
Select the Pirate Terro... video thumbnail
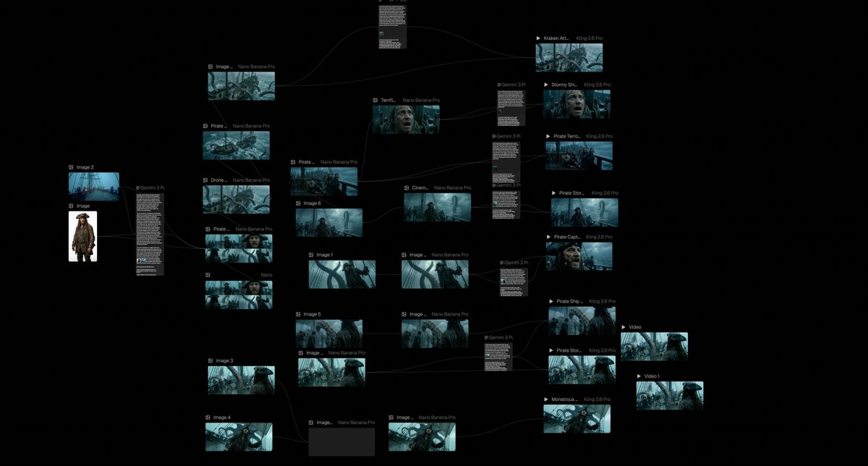(x=579, y=156)
